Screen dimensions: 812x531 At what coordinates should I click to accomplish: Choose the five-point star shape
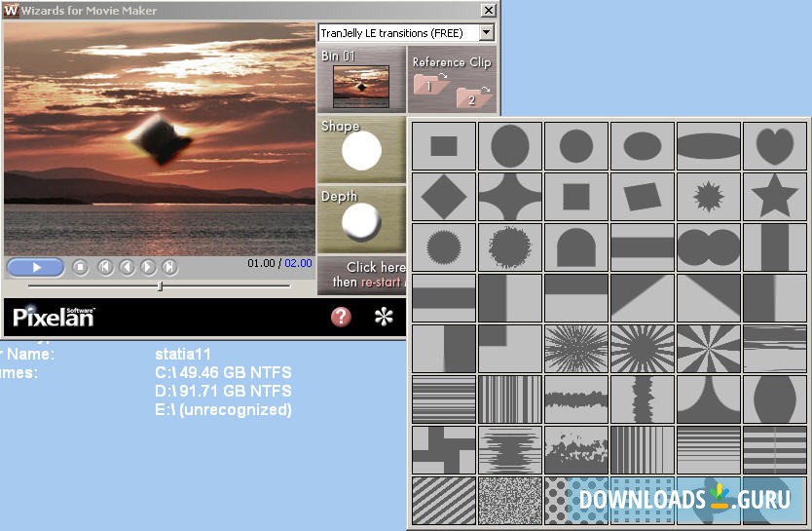775,197
